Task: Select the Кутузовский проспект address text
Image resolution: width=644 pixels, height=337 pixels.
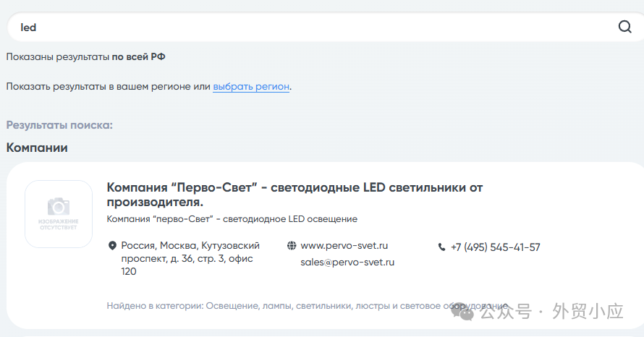Action: coord(190,258)
